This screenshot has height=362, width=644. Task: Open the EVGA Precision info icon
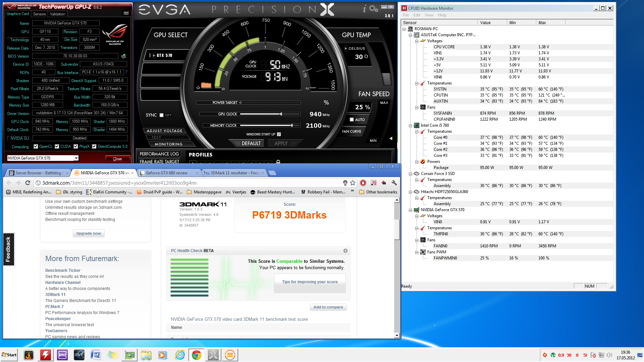tap(365, 9)
